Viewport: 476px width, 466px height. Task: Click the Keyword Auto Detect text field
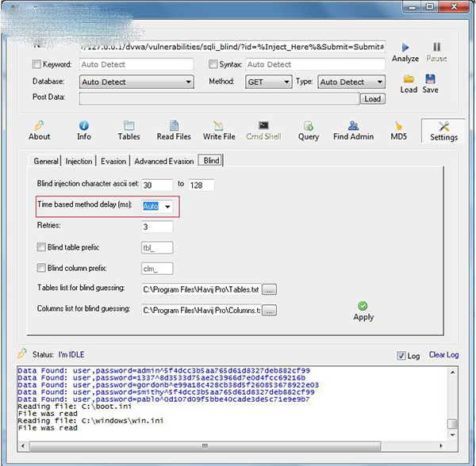(136, 64)
